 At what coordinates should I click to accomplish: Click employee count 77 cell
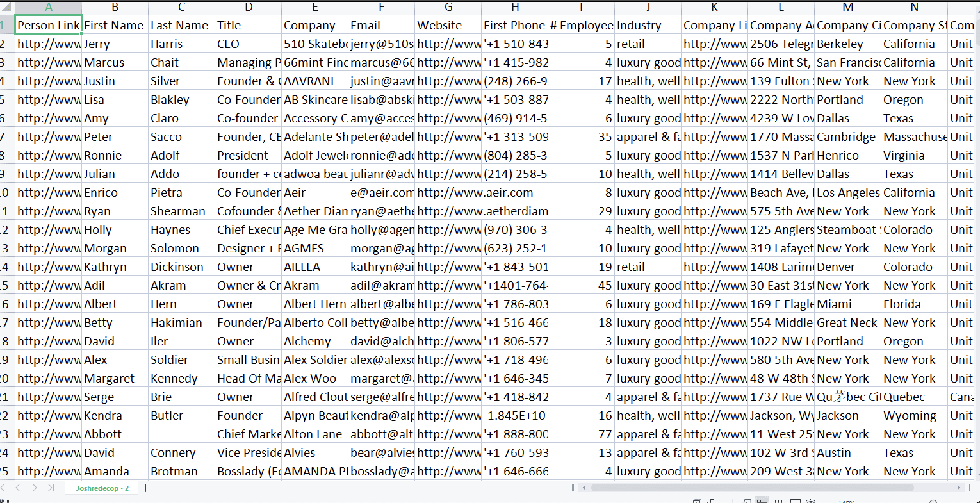[x=581, y=434]
